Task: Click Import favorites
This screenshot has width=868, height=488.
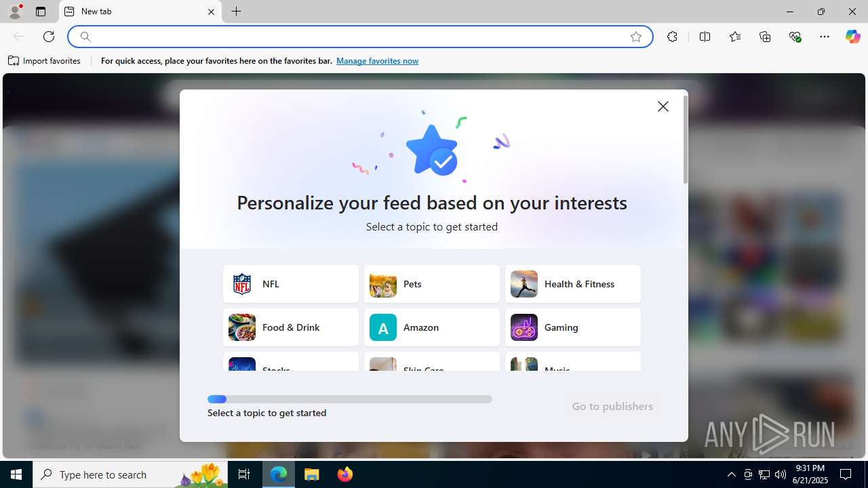Action: [x=45, y=61]
